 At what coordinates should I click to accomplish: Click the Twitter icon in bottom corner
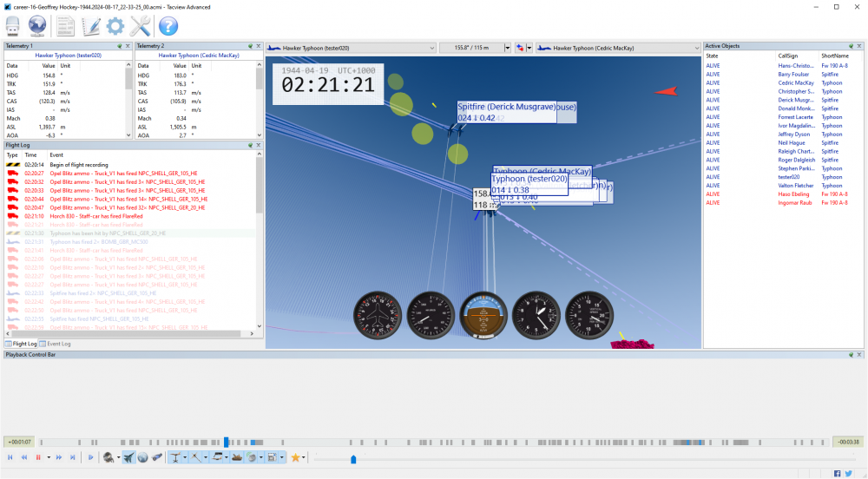point(848,473)
